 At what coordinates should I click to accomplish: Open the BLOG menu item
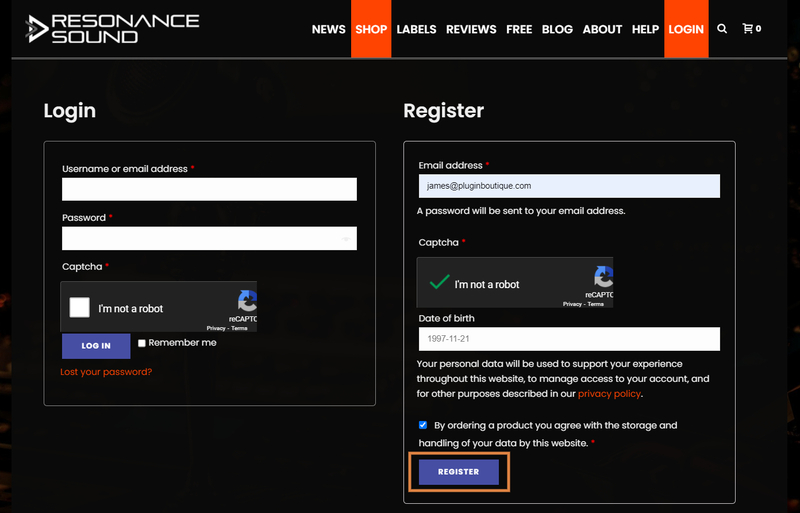(557, 29)
